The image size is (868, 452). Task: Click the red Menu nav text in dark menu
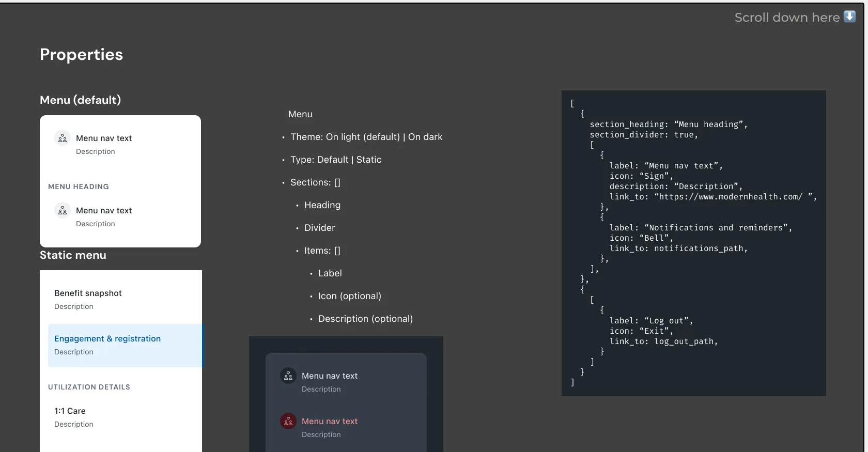(330, 421)
